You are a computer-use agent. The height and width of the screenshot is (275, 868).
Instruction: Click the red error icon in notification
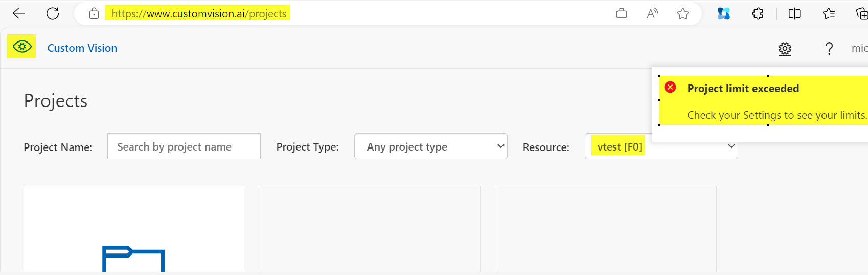click(670, 88)
